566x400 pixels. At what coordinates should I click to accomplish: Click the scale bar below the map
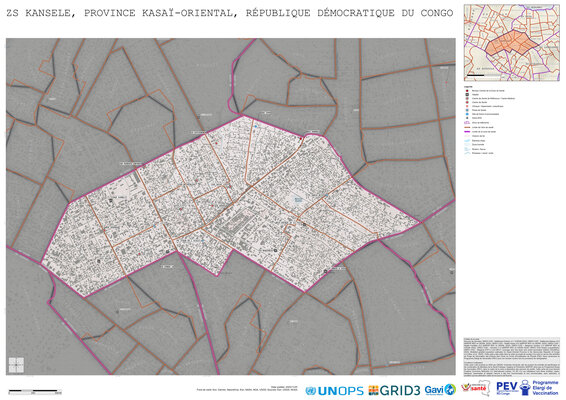pos(35,391)
